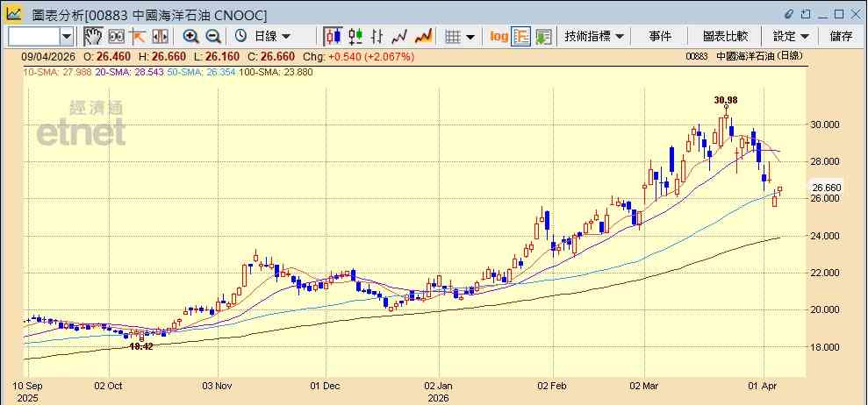Click the chart analysis app icon
The width and height of the screenshot is (868, 405).
click(x=15, y=14)
